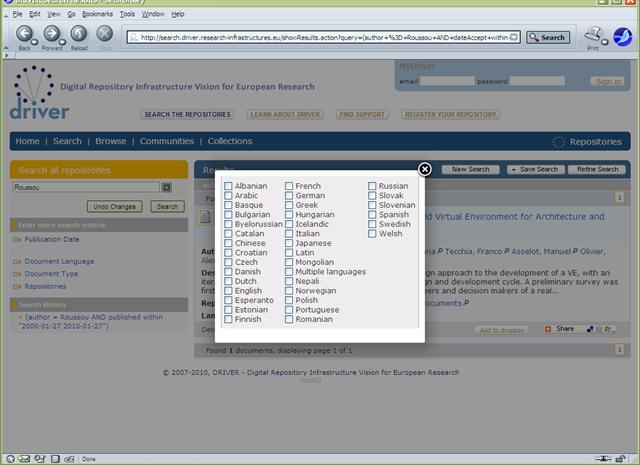Expand the Document Language criteria
Image resolution: width=640 pixels, height=465 pixels.
coord(59,261)
